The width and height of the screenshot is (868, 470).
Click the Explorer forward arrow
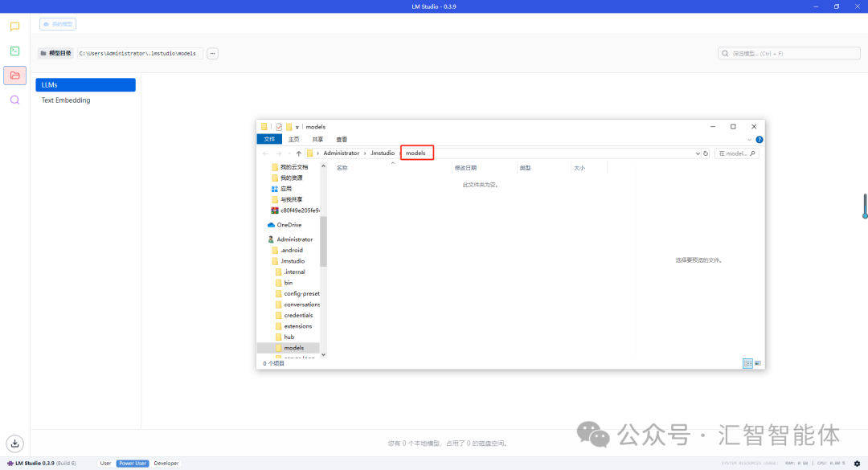tap(278, 153)
